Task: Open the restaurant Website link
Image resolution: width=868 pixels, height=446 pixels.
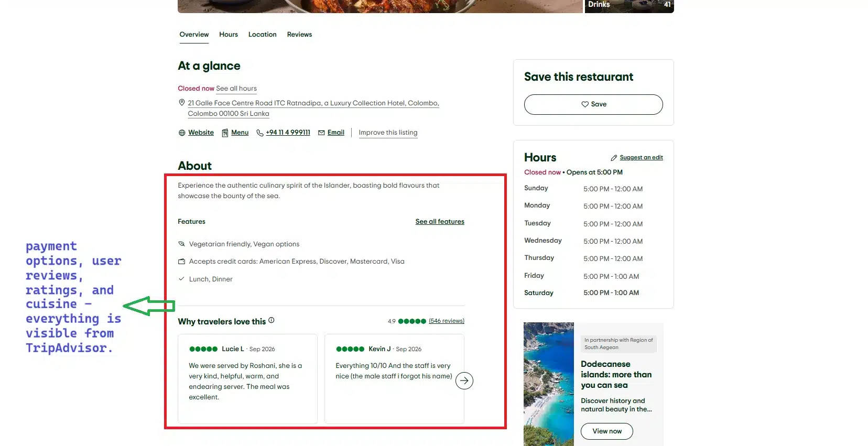Action: 201,133
